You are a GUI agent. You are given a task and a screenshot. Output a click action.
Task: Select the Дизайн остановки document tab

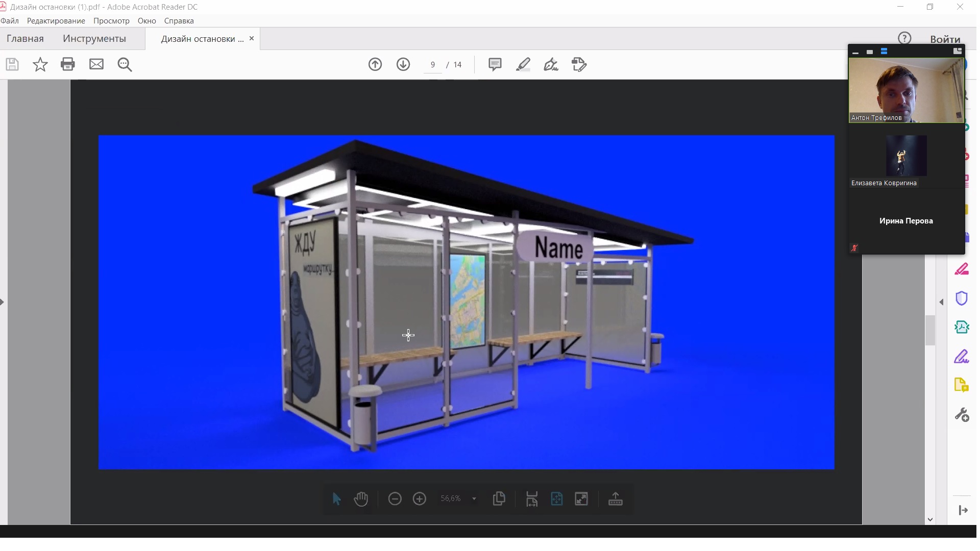tap(202, 39)
